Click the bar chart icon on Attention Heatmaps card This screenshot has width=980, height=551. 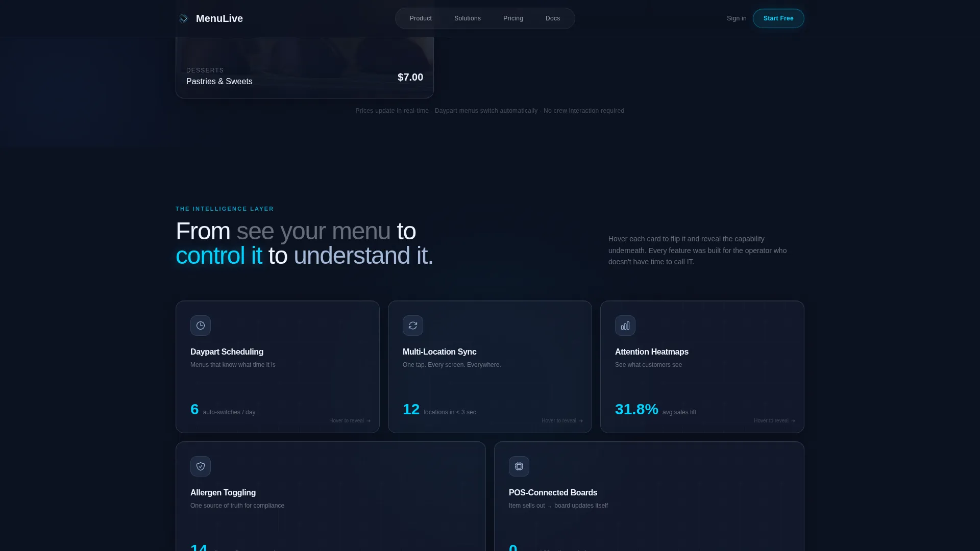coord(625,325)
